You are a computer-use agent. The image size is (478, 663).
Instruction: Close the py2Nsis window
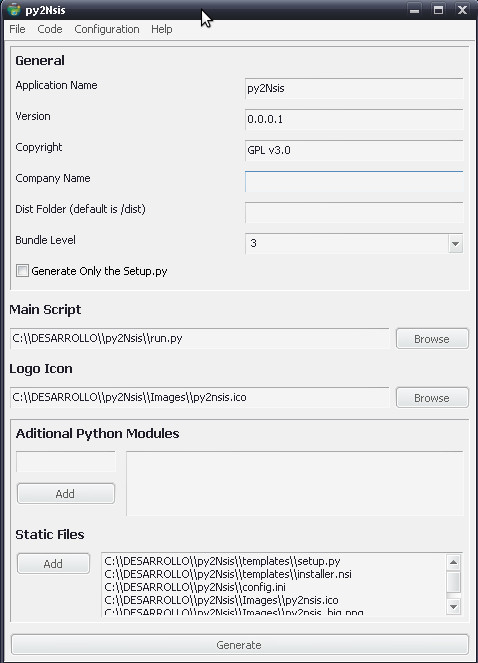click(462, 10)
